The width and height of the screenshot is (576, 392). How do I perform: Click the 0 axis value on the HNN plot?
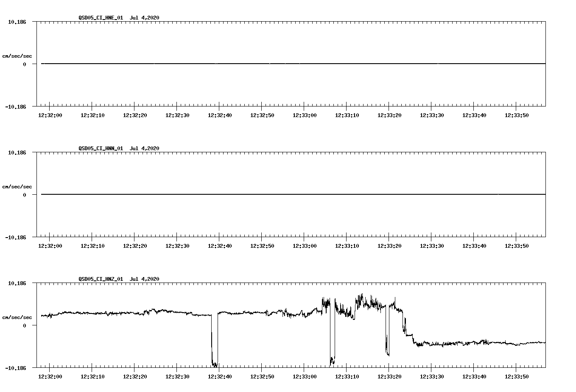[25, 195]
